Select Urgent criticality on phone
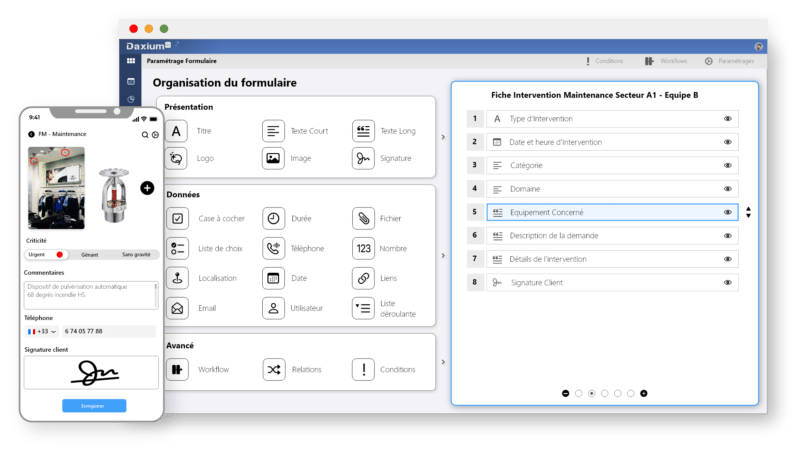The image size is (800, 455). click(x=46, y=255)
